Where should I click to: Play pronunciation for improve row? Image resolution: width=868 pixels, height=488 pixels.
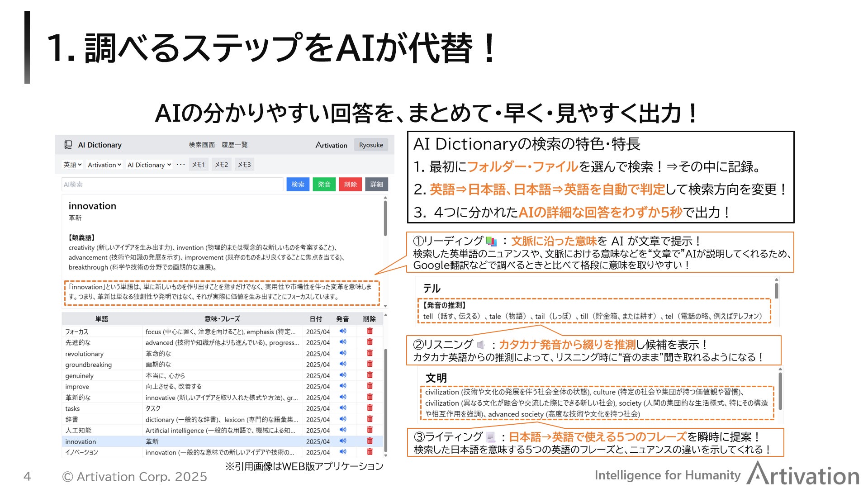pos(343,386)
